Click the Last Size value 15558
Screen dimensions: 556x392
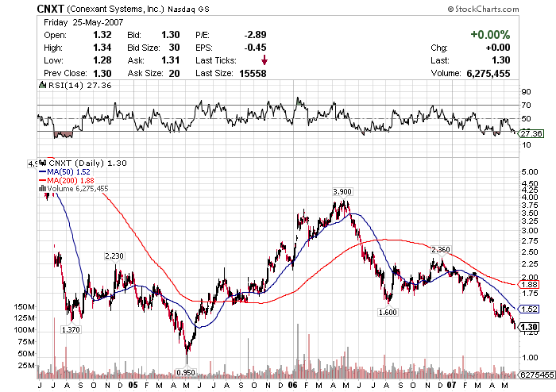tap(253, 73)
